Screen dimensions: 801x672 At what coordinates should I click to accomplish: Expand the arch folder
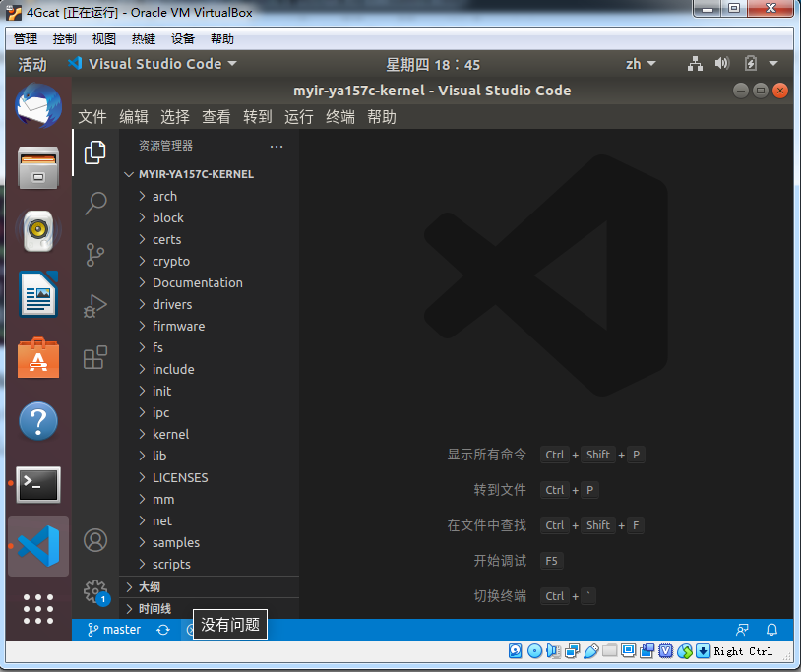pos(210,196)
